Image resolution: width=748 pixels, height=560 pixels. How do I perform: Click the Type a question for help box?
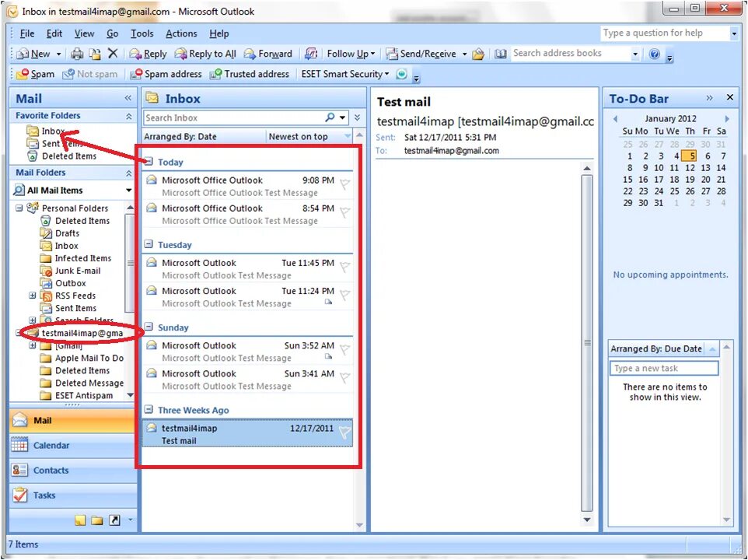pyautogui.click(x=665, y=33)
